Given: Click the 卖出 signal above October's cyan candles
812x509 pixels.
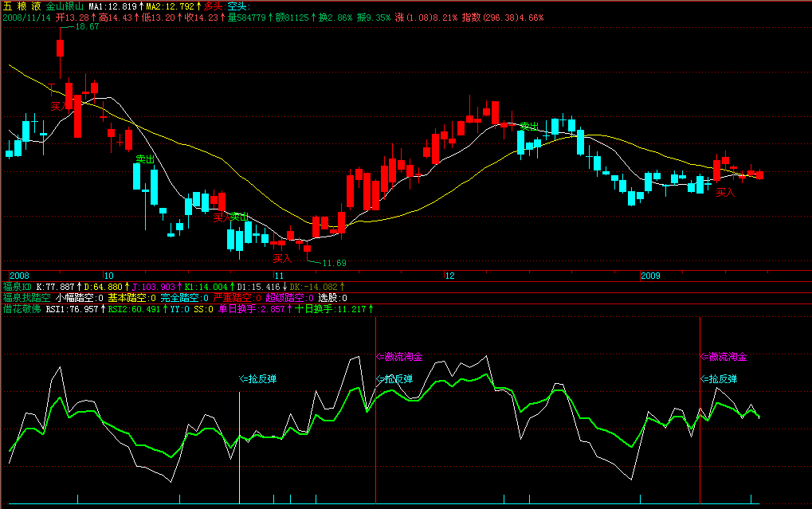Looking at the screenshot, I should pos(146,159).
